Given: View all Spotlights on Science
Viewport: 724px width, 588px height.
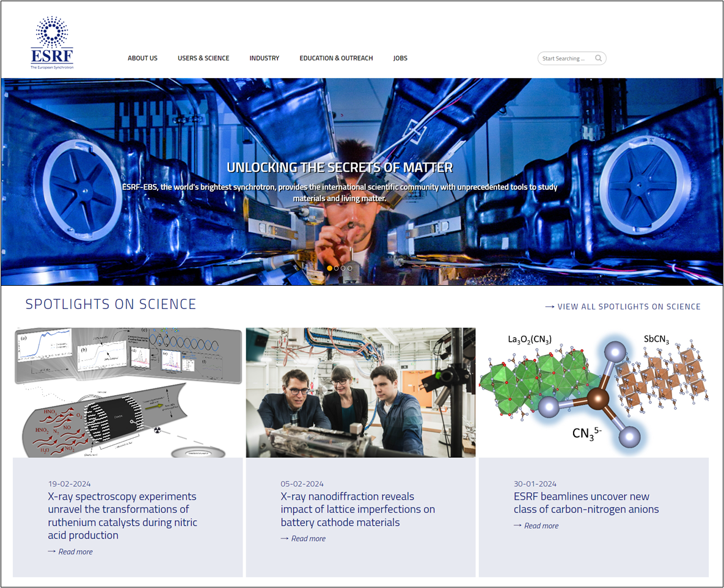Looking at the screenshot, I should (x=623, y=307).
